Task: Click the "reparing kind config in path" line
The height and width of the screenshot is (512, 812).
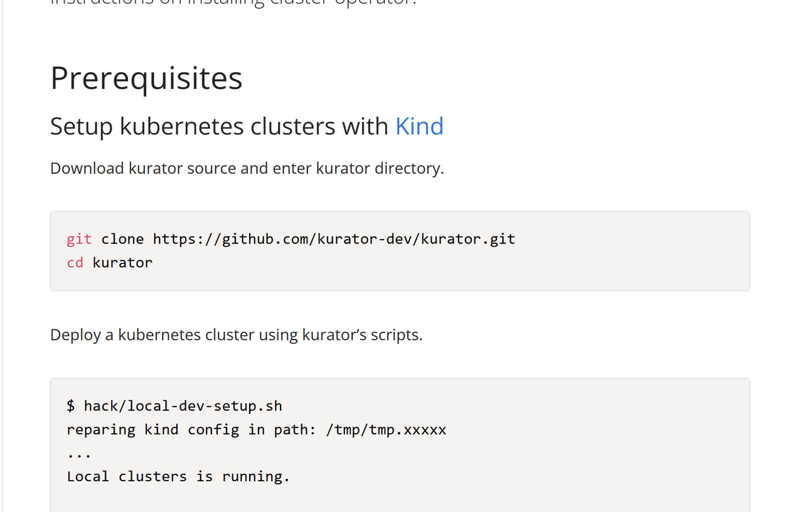Action: click(257, 430)
